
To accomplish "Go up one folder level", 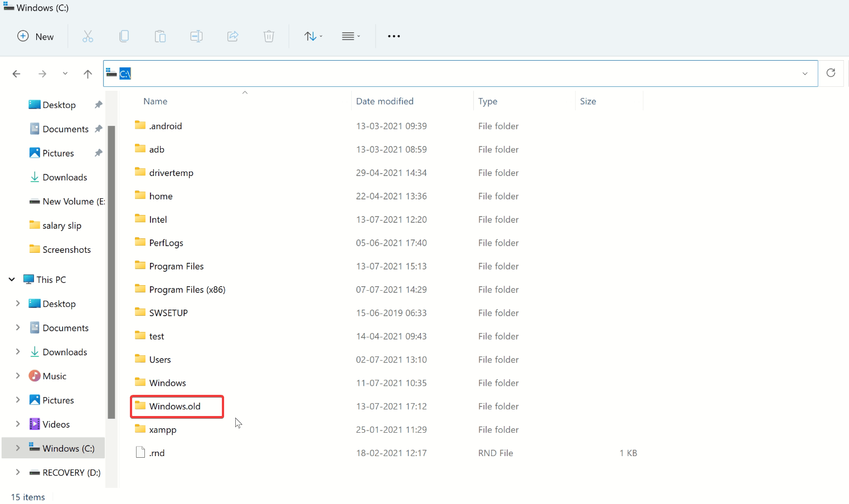I will pyautogui.click(x=88, y=74).
